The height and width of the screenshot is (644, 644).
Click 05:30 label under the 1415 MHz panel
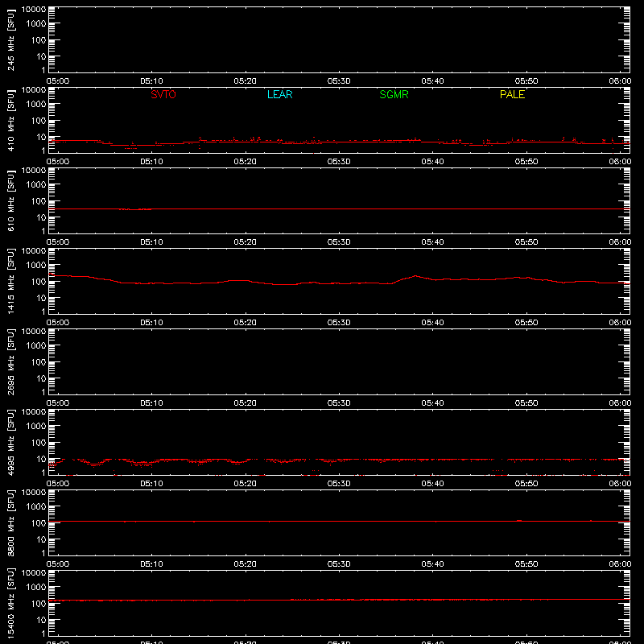339,323
